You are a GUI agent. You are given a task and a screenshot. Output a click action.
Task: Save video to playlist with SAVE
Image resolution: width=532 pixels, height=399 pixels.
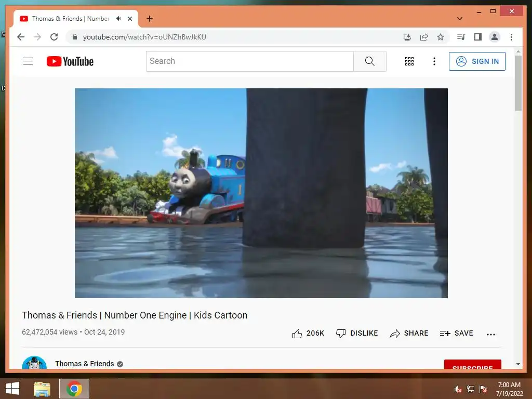[x=456, y=334]
